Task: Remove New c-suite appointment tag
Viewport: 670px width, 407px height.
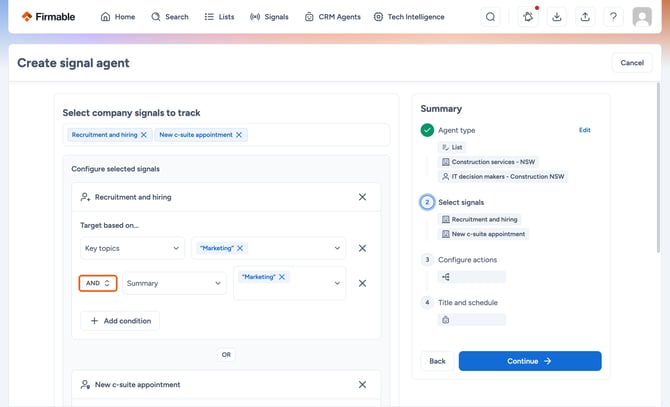Action: tap(239, 135)
